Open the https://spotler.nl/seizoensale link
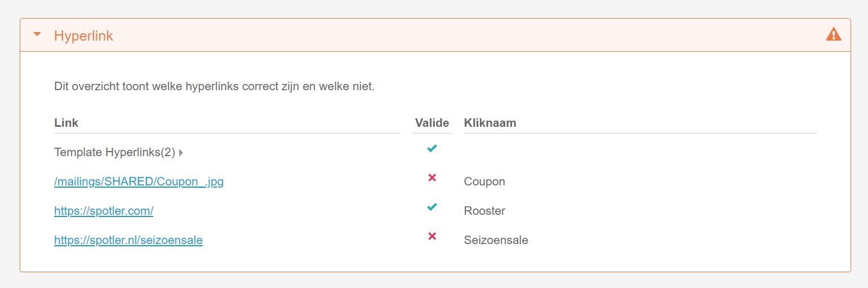 [x=128, y=240]
